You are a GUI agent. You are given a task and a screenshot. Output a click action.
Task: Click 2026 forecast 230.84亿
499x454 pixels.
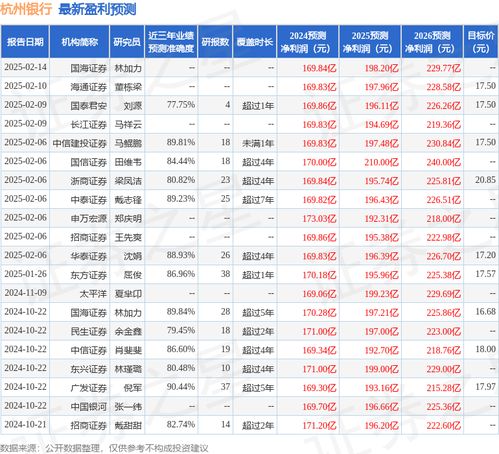pyautogui.click(x=444, y=143)
